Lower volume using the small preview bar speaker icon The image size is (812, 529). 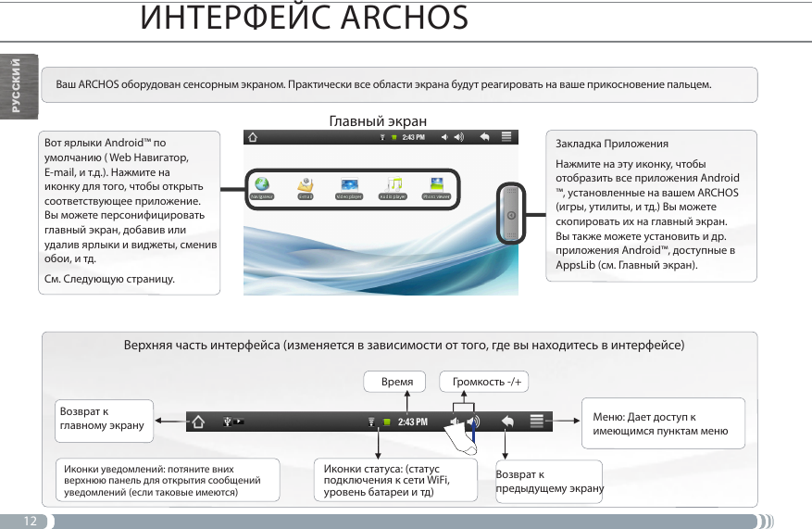pos(444,137)
